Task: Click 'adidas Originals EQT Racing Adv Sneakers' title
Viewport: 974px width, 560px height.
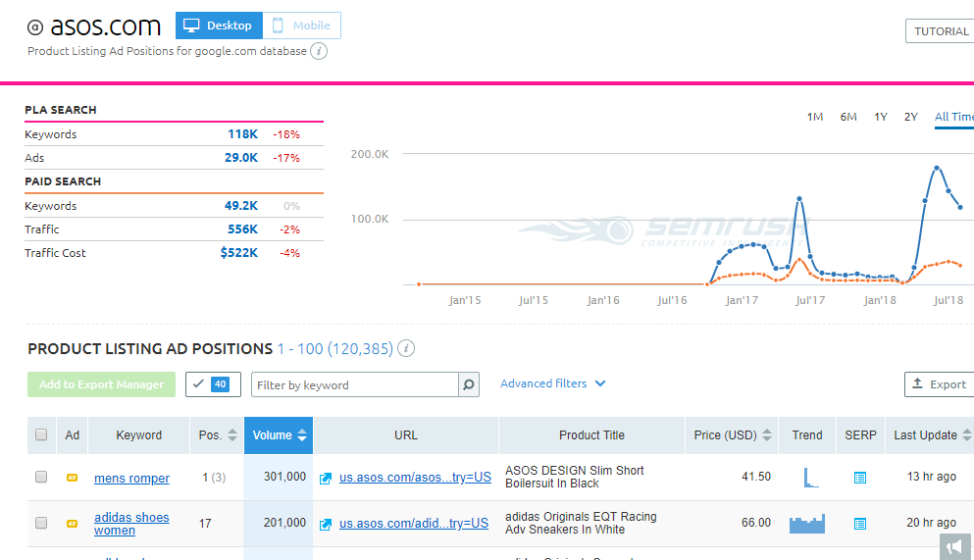Action: coord(580,523)
